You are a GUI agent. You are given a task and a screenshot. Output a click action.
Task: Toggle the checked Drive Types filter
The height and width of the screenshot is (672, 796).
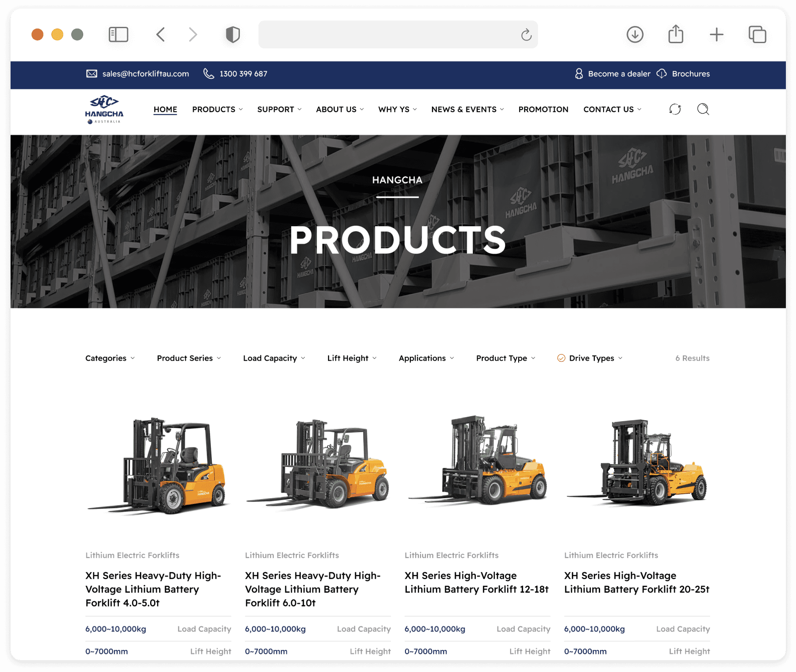click(x=590, y=358)
